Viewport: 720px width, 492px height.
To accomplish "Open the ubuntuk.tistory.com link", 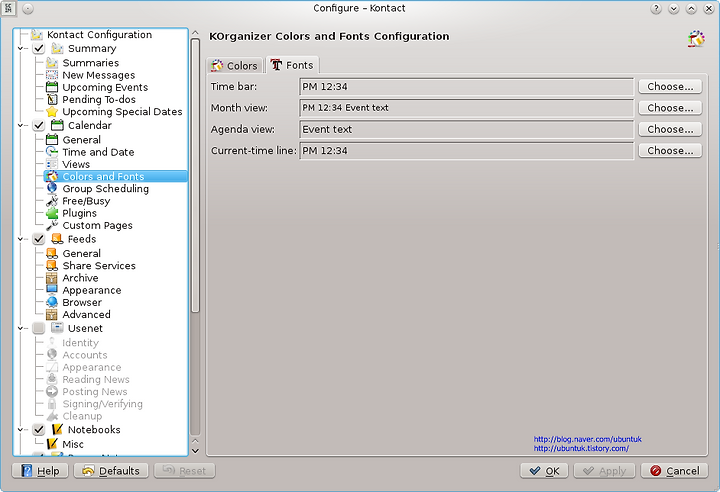I will coord(581,448).
